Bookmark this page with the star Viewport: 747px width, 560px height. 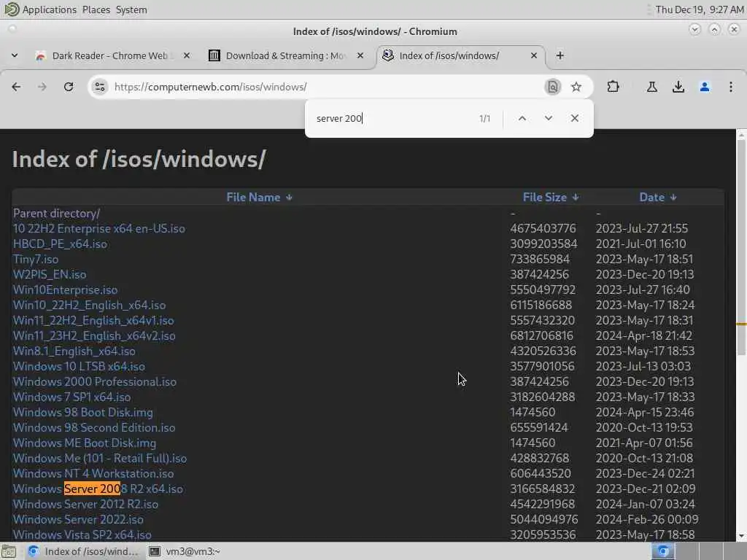click(x=576, y=87)
